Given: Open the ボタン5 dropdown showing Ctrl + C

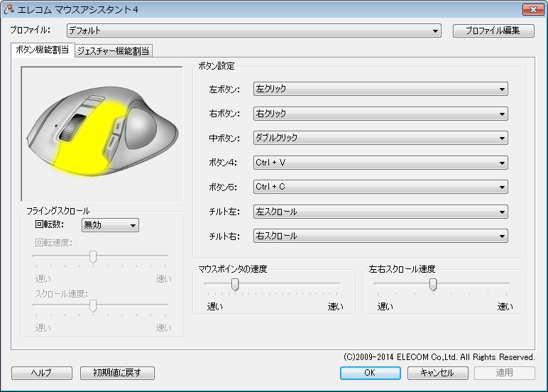Looking at the screenshot, I should pyautogui.click(x=380, y=187).
